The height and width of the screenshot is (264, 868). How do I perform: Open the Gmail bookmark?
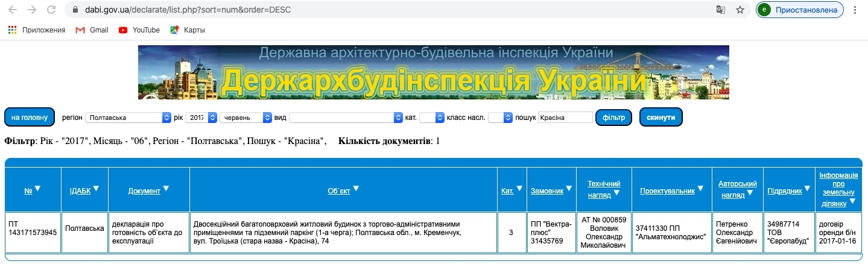click(92, 30)
